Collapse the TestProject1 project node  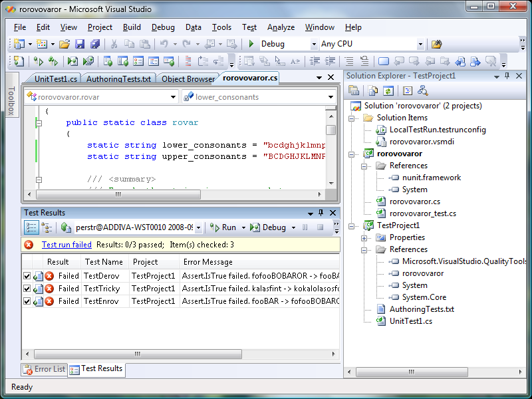click(x=352, y=226)
